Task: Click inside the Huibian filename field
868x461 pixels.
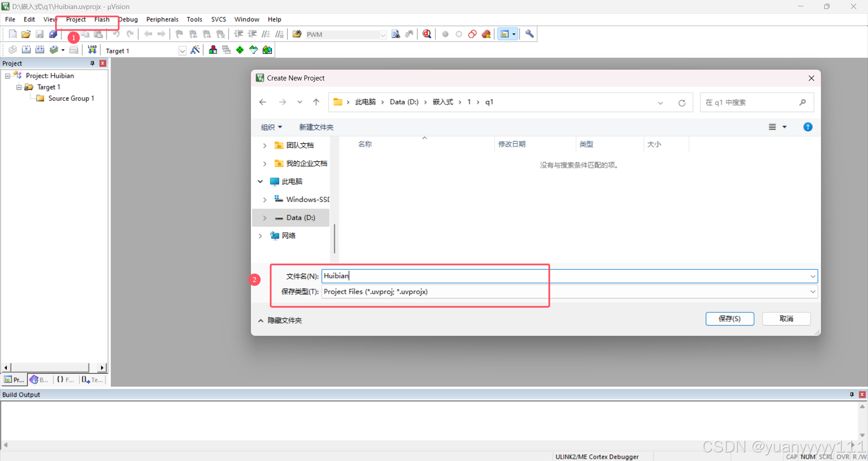Action: [x=407, y=276]
